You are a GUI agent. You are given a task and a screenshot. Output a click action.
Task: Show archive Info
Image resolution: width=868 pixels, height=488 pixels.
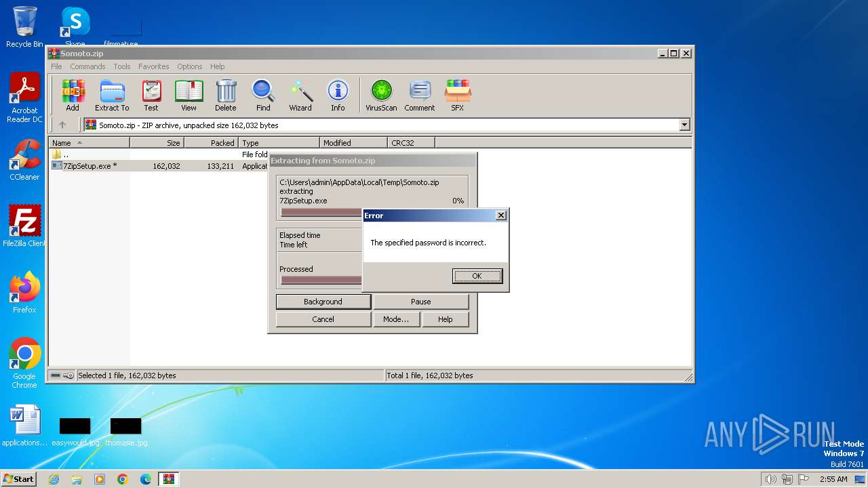click(x=338, y=95)
